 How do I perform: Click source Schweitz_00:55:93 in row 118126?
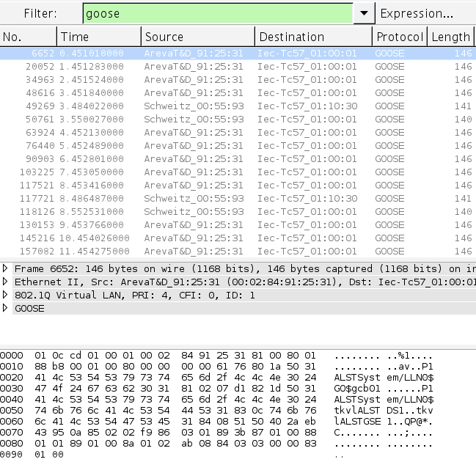194,212
